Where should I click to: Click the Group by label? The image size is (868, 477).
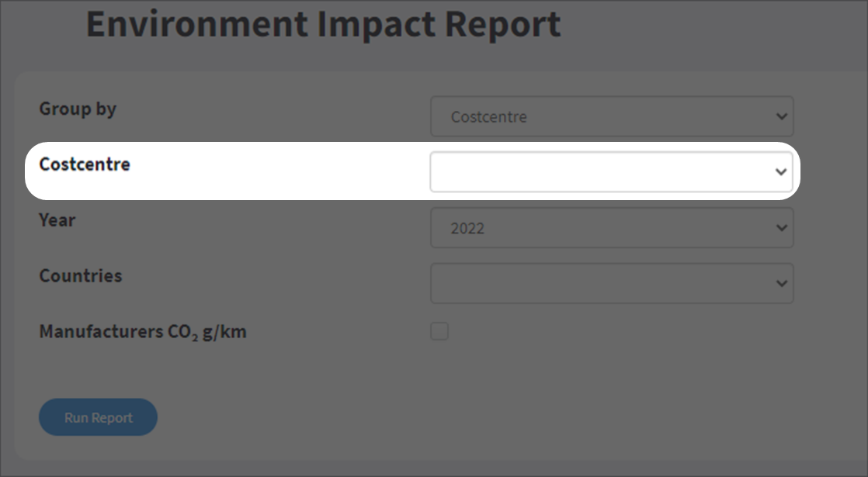[78, 109]
